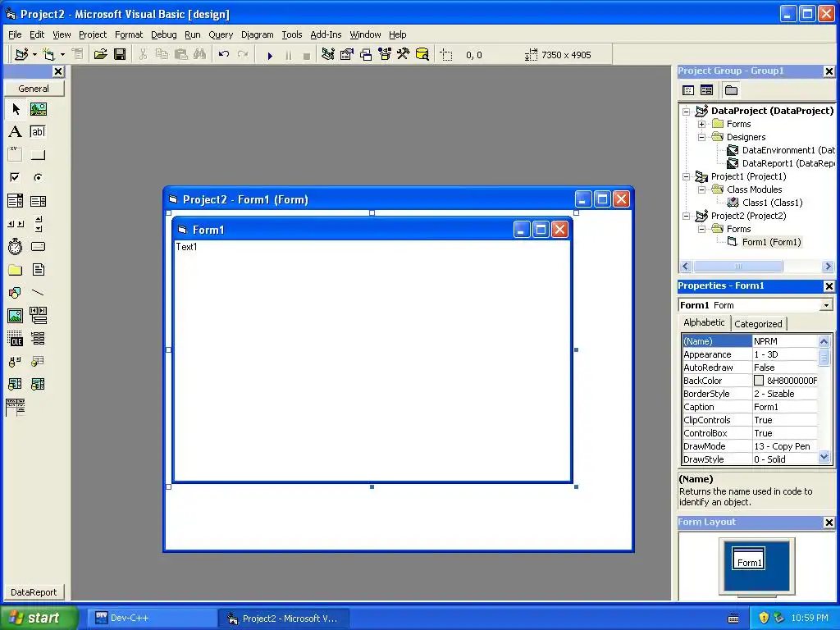This screenshot has height=630, width=840.
Task: Toggle Folders view in Project panel
Action: 731,90
